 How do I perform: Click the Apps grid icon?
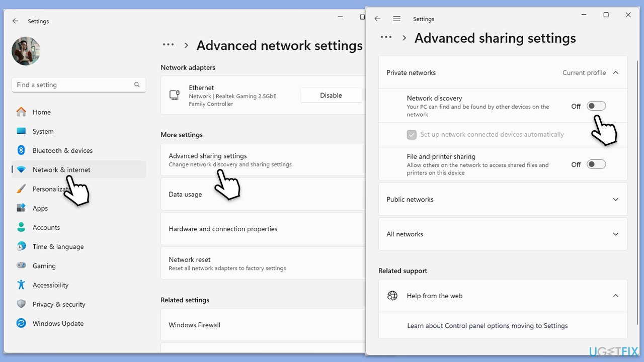(21, 208)
